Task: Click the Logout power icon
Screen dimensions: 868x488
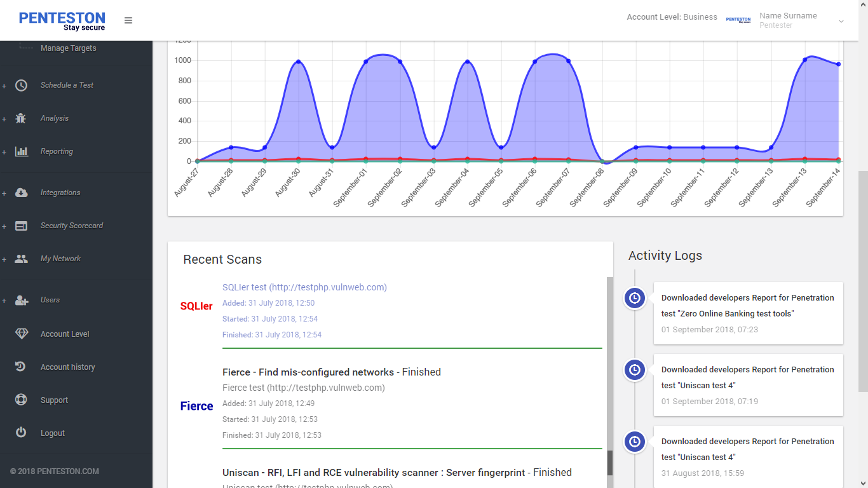Action: point(21,432)
